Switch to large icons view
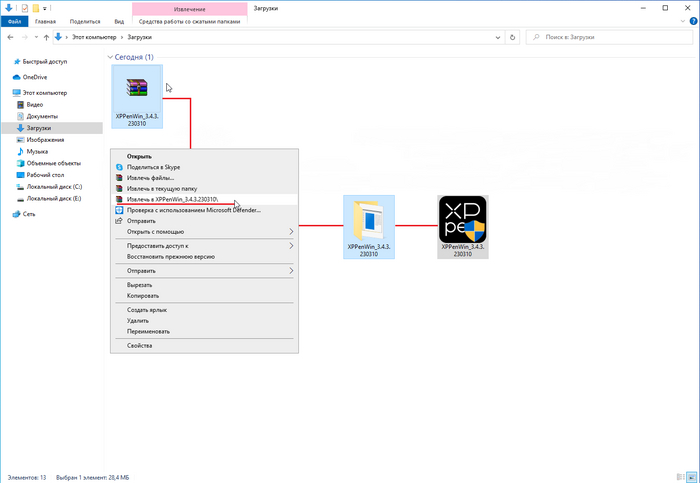 point(692,477)
